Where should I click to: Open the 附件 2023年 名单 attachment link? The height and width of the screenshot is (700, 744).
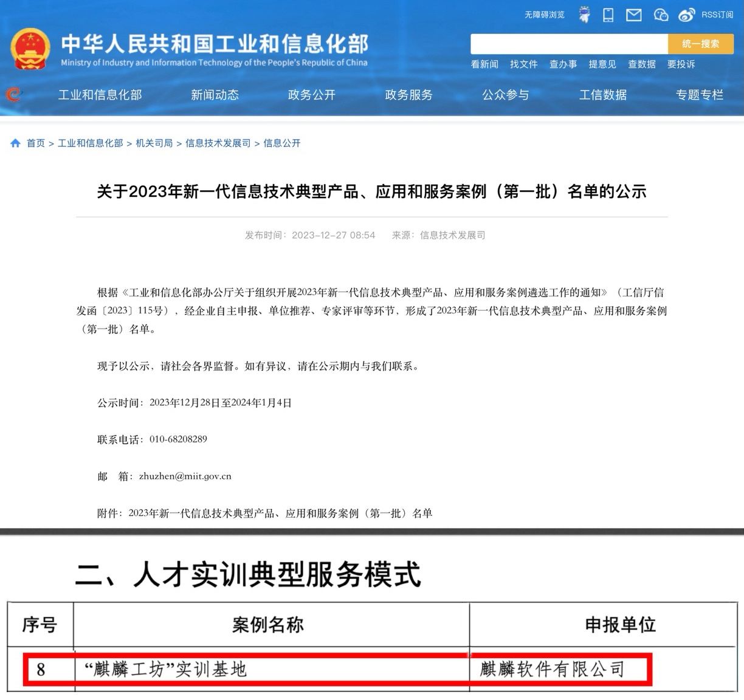pyautogui.click(x=280, y=513)
